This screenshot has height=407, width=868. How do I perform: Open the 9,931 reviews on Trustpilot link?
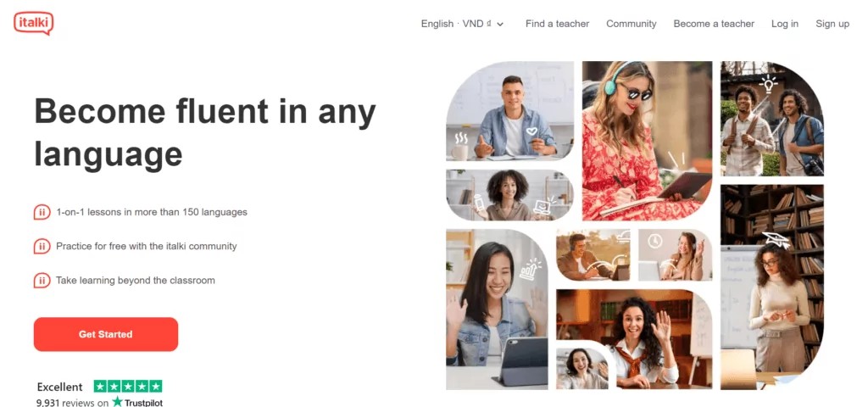[100, 403]
